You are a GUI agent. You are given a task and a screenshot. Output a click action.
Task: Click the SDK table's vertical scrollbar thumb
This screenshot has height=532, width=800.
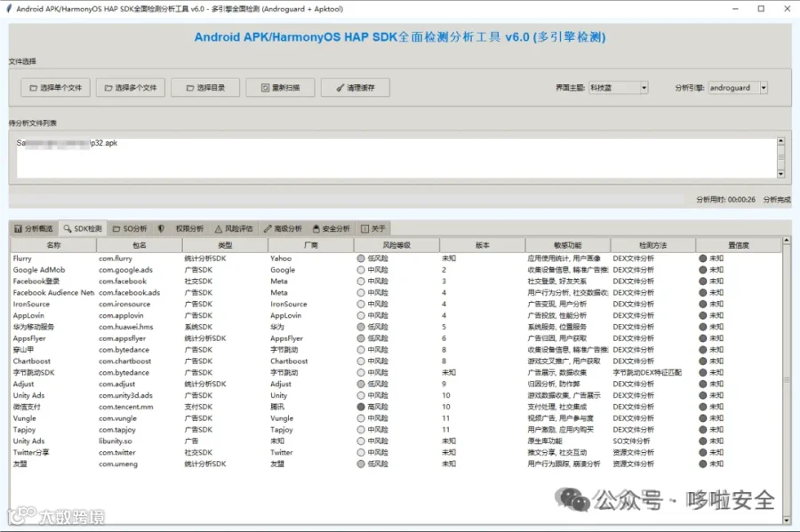pyautogui.click(x=787, y=380)
